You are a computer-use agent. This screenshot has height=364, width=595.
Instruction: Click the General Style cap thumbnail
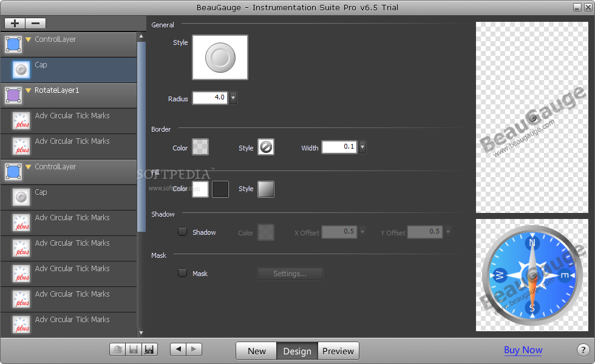tap(220, 57)
